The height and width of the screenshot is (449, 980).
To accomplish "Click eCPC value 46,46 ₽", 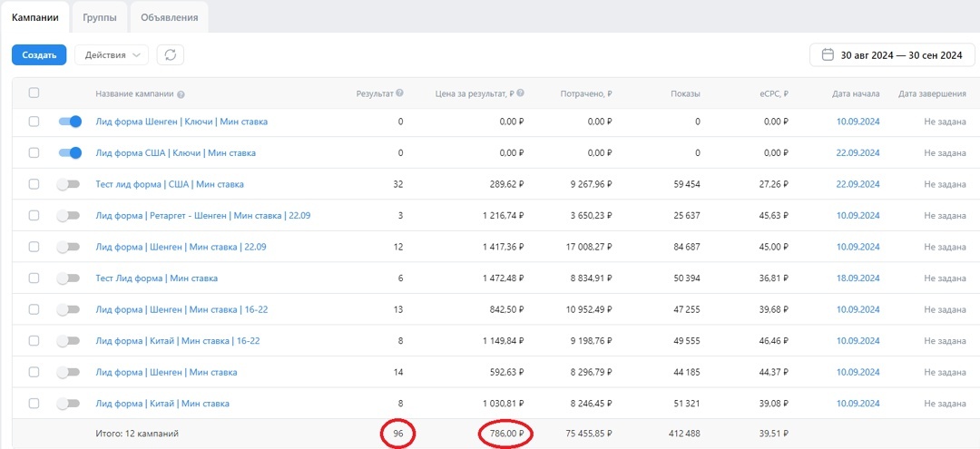I will coord(774,341).
